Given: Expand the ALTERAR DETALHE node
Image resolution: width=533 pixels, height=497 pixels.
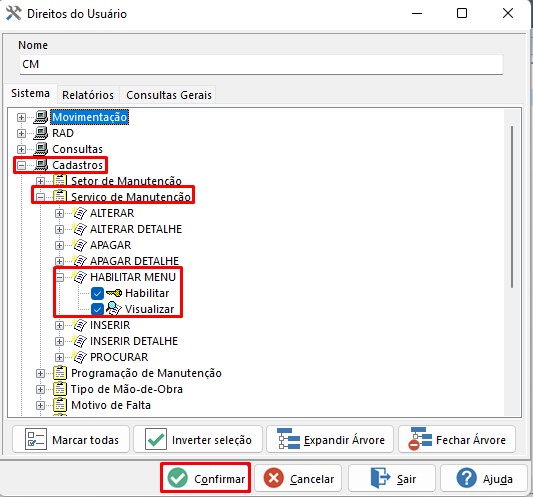Looking at the screenshot, I should point(59,229).
